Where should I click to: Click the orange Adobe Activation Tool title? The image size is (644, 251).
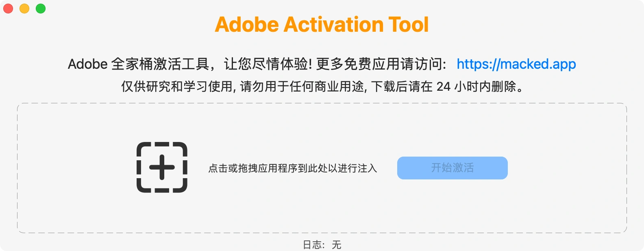pyautogui.click(x=322, y=24)
